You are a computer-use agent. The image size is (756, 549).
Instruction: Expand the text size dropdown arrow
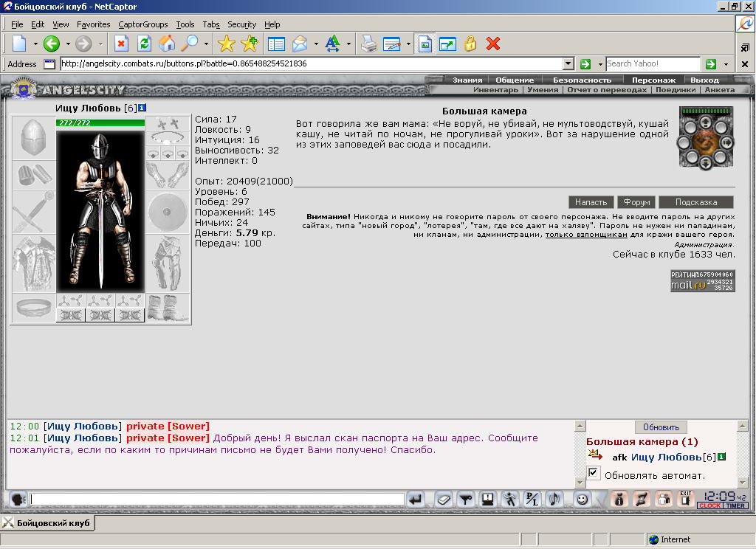pyautogui.click(x=348, y=44)
